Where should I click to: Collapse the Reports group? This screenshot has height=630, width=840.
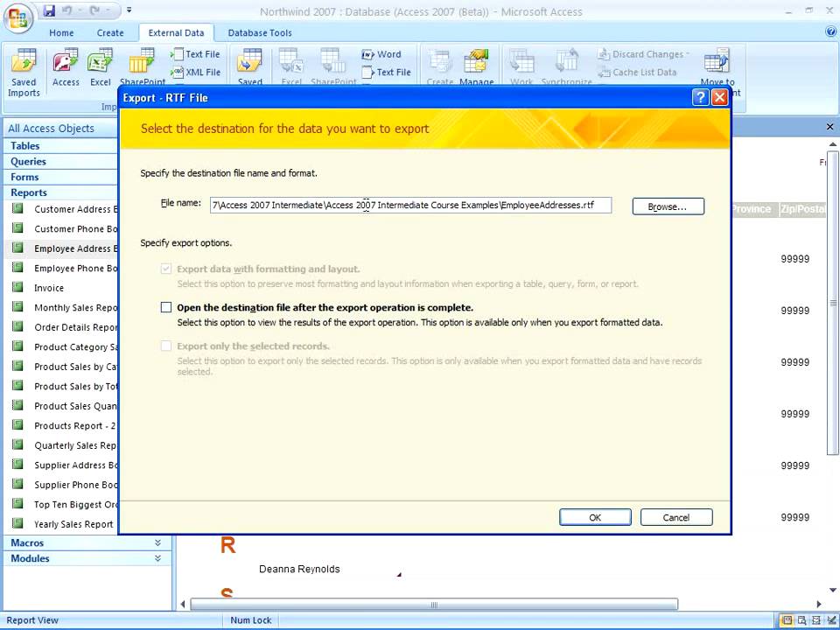coord(61,192)
